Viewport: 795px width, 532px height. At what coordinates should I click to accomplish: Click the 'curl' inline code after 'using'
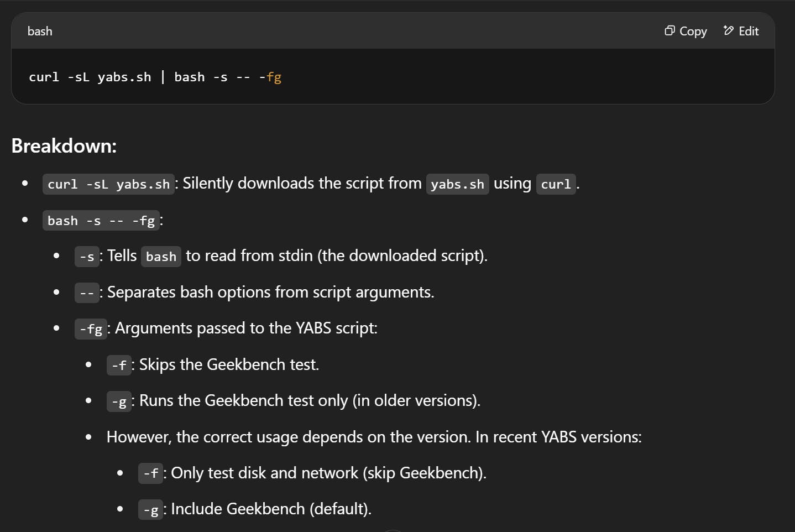[556, 184]
